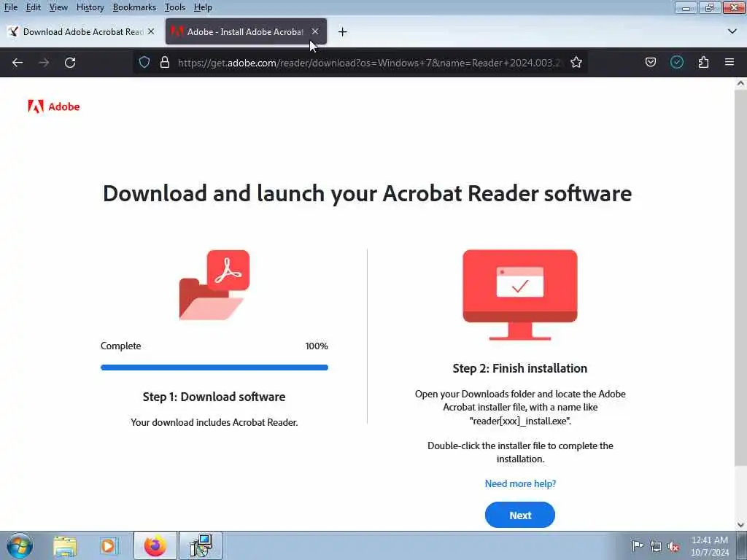Click the blue download progress bar
Image resolution: width=747 pixels, height=560 pixels.
pos(214,367)
